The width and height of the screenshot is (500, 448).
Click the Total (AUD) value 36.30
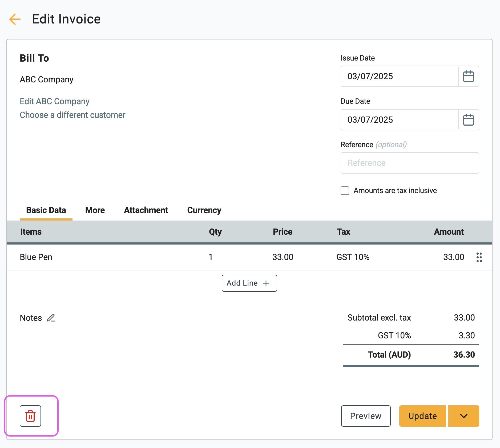pyautogui.click(x=464, y=355)
